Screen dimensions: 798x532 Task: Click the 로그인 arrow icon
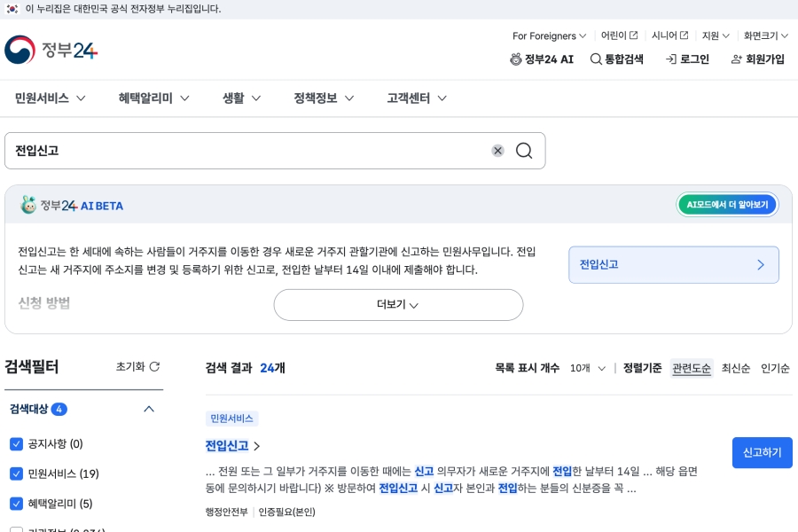pyautogui.click(x=671, y=59)
